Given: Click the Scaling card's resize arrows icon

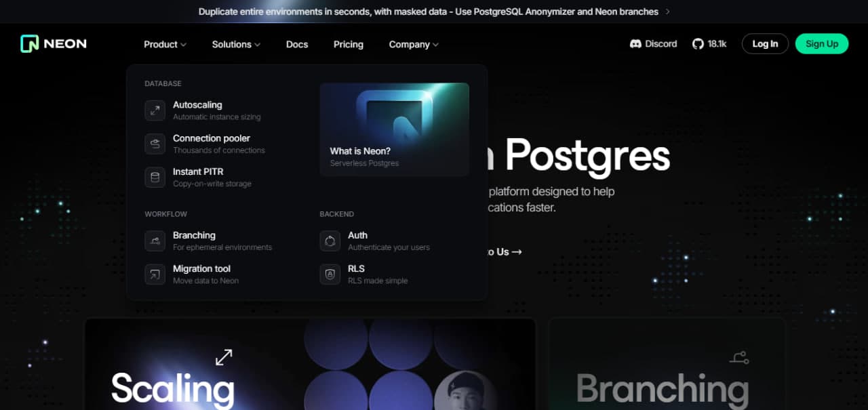Looking at the screenshot, I should (224, 357).
